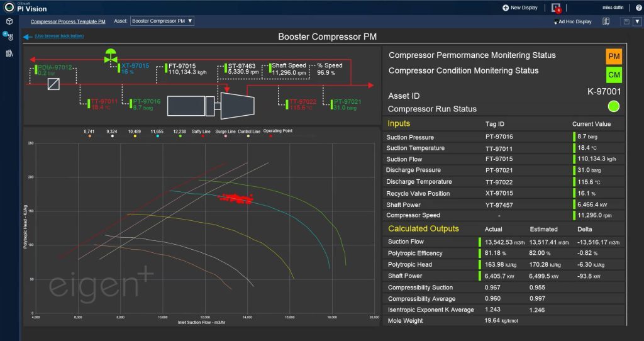Click Mole Weight value 19.64 kg/kmol
The height and width of the screenshot is (341, 644).
[501, 320]
